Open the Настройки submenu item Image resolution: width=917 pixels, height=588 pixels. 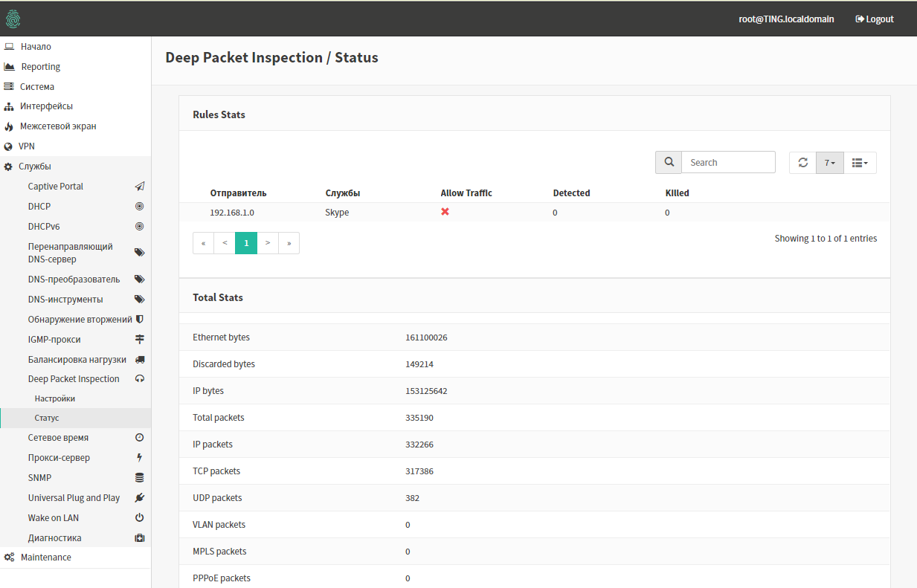point(55,398)
